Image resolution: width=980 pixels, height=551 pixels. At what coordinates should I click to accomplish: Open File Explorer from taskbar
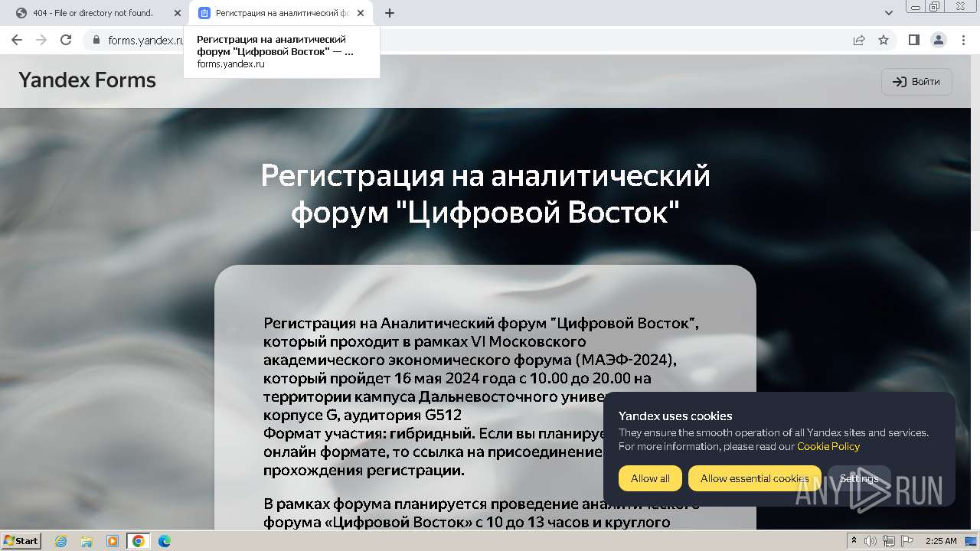tap(87, 541)
